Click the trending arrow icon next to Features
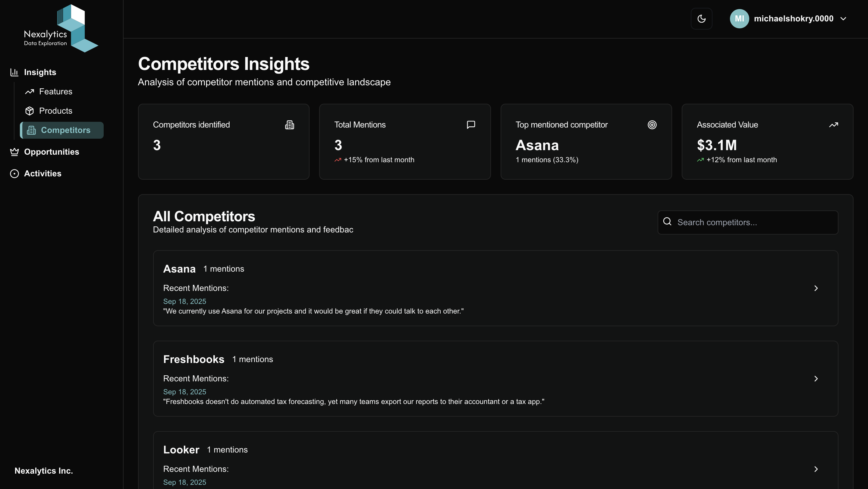This screenshot has height=489, width=868. [x=30, y=91]
